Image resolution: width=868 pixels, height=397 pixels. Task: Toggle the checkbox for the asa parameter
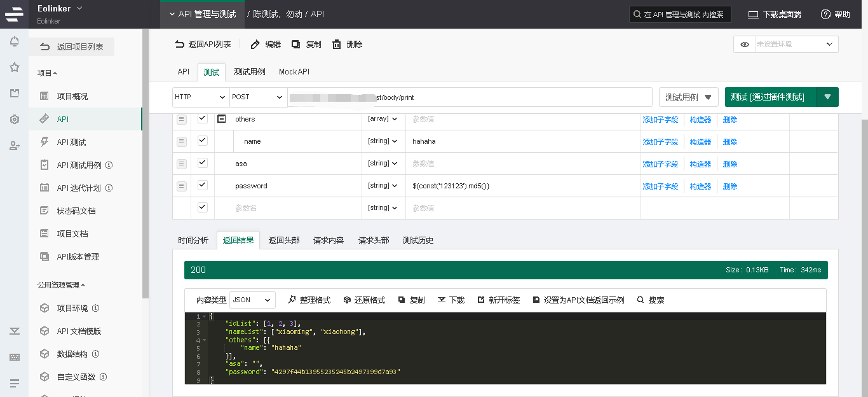pyautogui.click(x=203, y=163)
